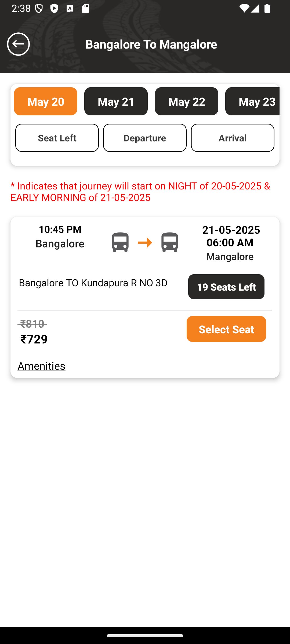Select the May 20 date tab
Screen dimensions: 290x644
point(46,101)
